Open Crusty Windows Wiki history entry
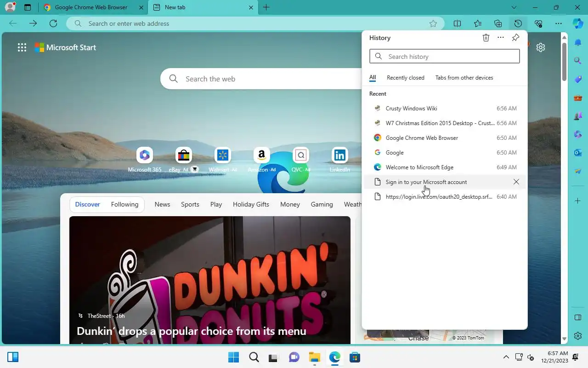Viewport: 588px width, 368px height. [x=445, y=109]
